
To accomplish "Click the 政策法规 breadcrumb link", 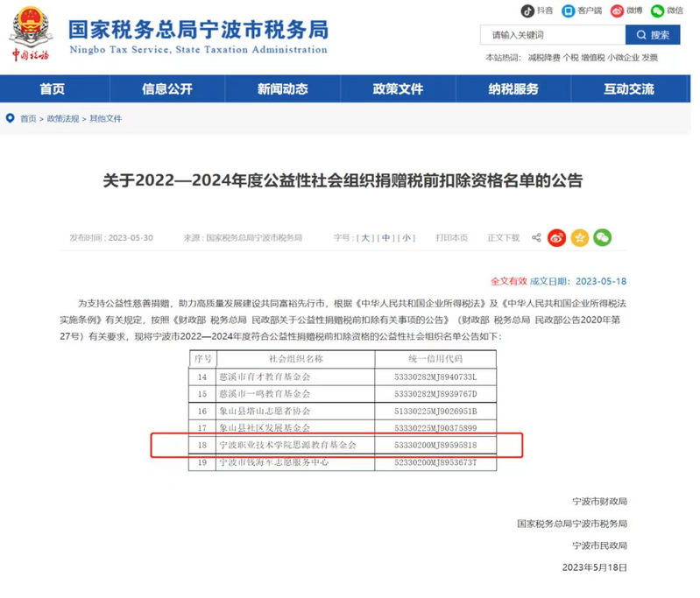I will click(x=62, y=118).
